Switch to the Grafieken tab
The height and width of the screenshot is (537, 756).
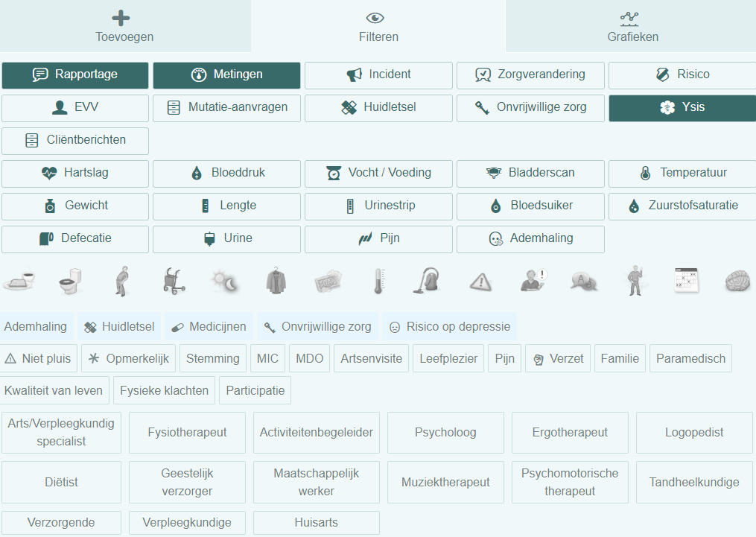629,26
